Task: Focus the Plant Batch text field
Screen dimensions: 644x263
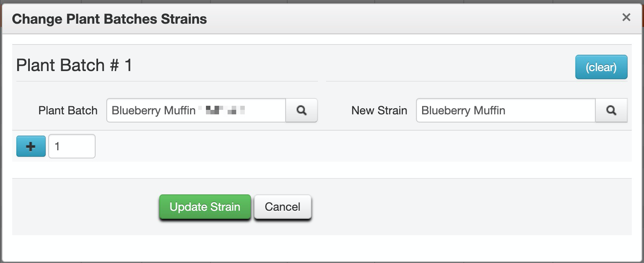Action: [x=196, y=110]
